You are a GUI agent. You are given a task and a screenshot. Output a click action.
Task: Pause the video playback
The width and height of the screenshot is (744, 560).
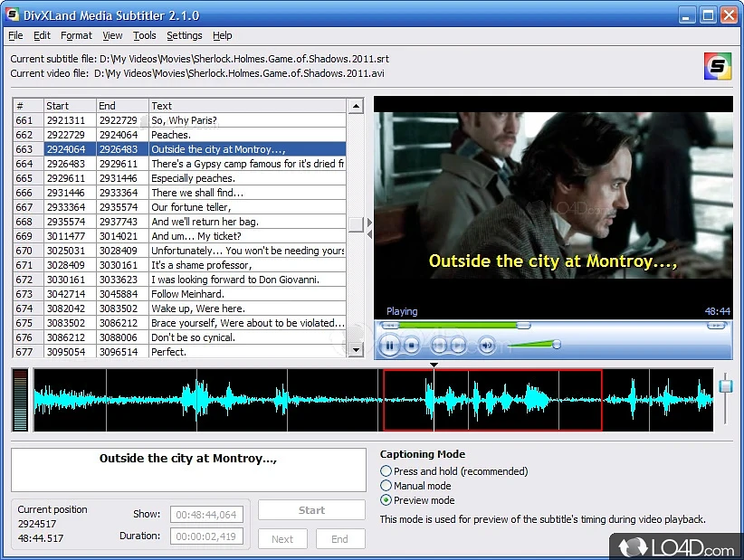point(390,345)
